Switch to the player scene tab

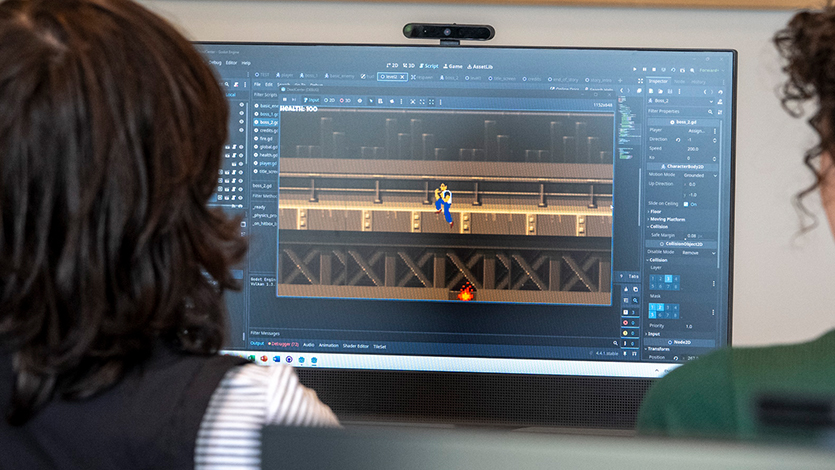pyautogui.click(x=285, y=75)
